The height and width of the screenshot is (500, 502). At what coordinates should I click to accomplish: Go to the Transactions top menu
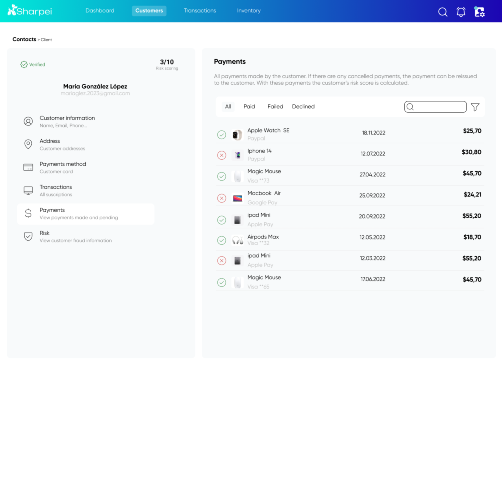(200, 11)
